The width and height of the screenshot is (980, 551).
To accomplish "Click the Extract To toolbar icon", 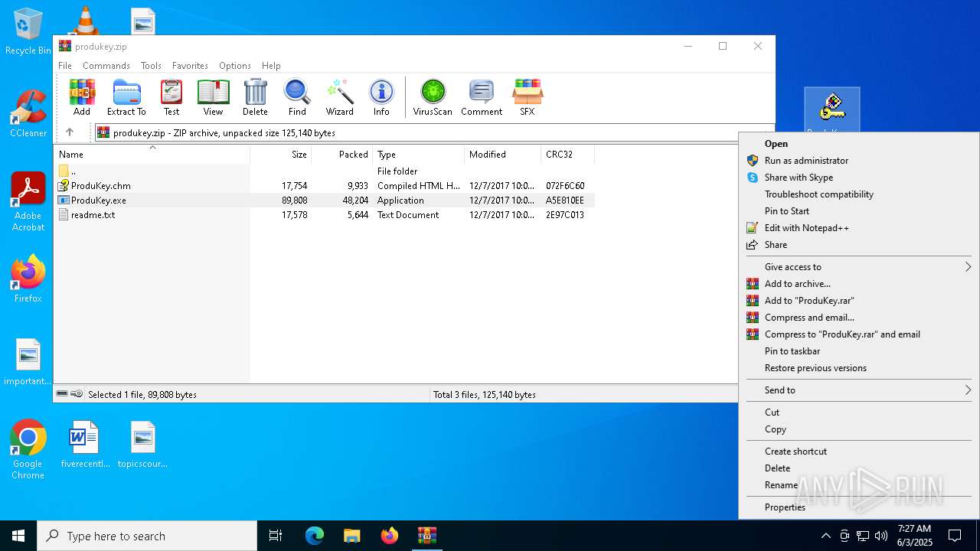I will [x=126, y=97].
